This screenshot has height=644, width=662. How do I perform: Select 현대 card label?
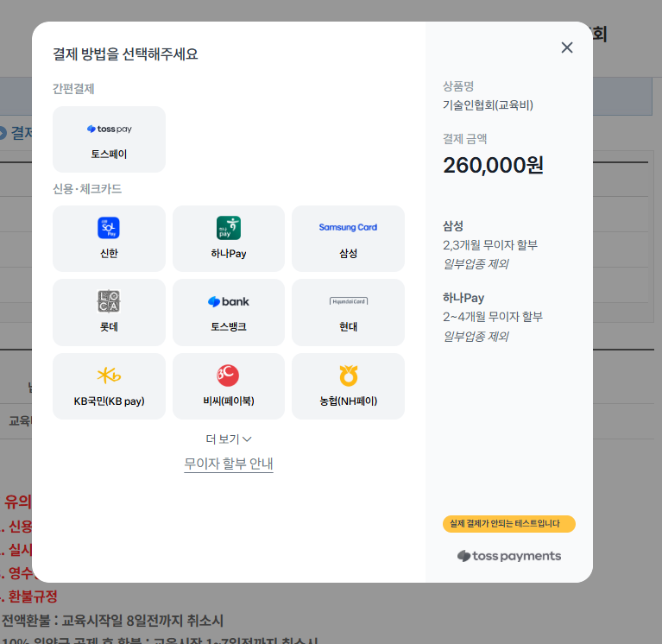click(349, 327)
